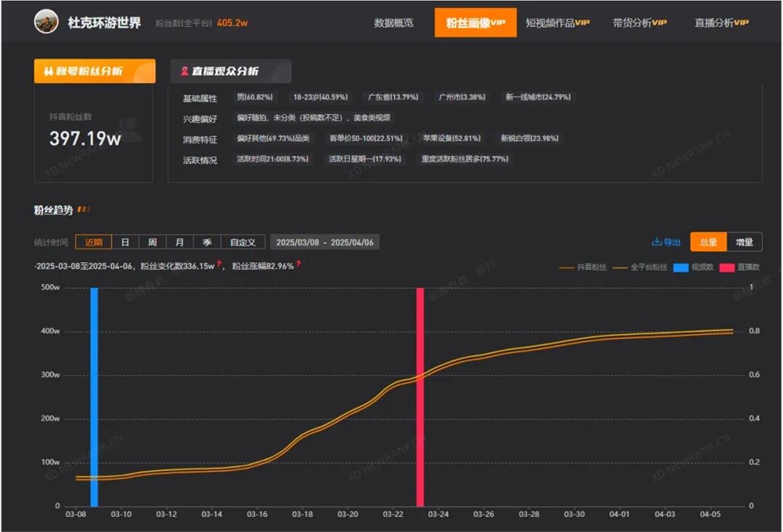Choose 月 statistics period
The height and width of the screenshot is (532, 783).
(179, 242)
